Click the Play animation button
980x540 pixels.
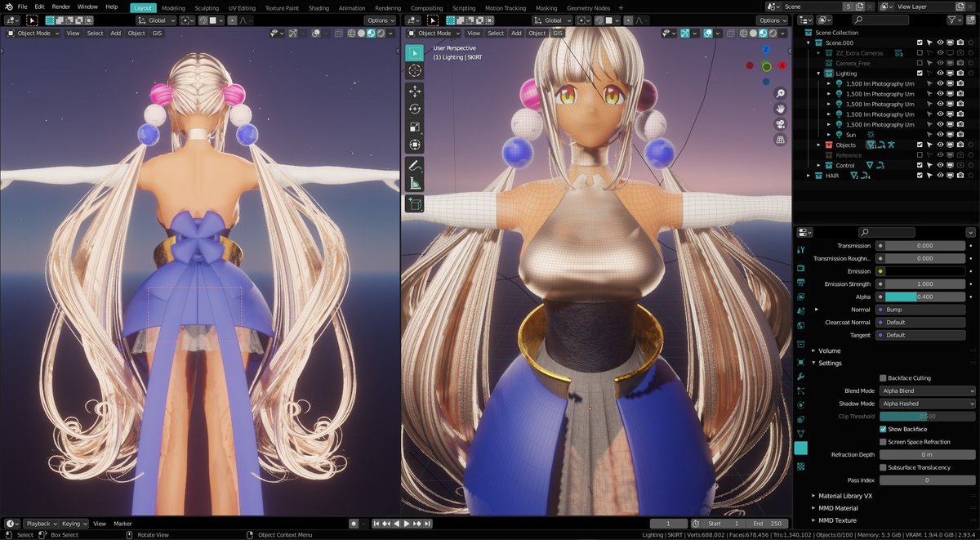[406, 524]
